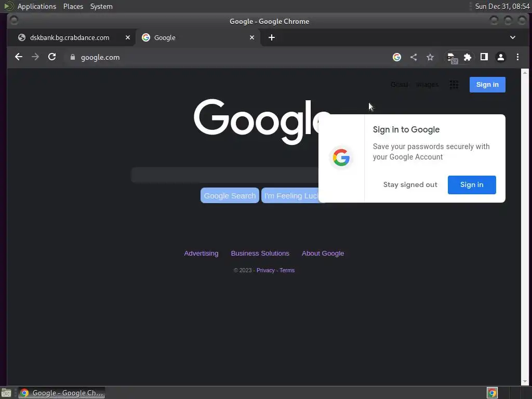Click the window menu button in title bar
Screen dimensions: 532x399
(x=14, y=20)
